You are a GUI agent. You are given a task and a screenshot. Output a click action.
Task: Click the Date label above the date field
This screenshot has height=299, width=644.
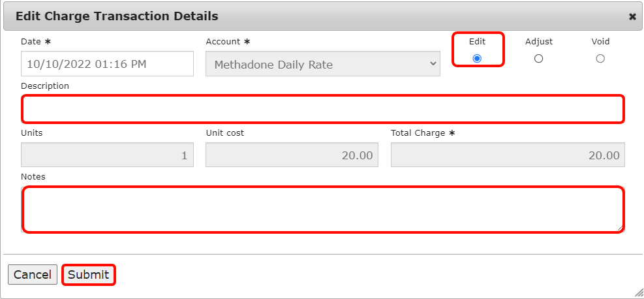pyautogui.click(x=31, y=41)
